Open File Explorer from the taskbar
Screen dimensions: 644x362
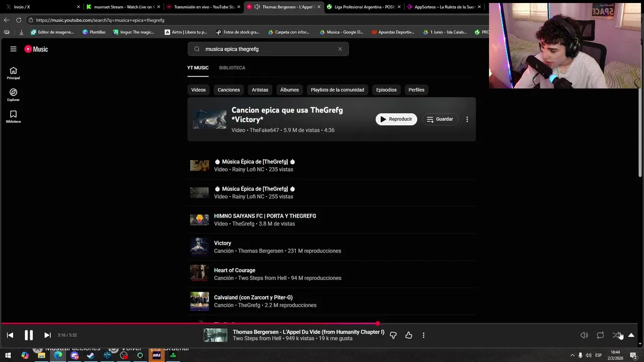pyautogui.click(x=41, y=355)
